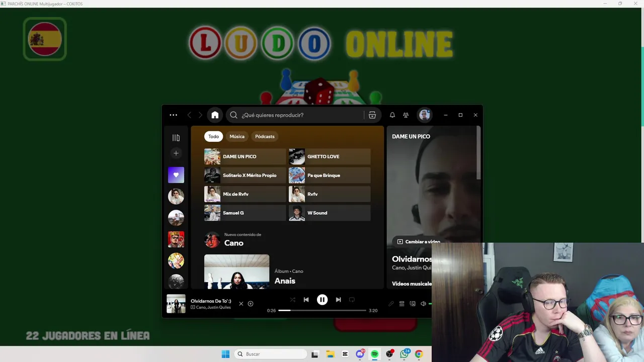Mute with the speaker volume icon

tap(423, 304)
